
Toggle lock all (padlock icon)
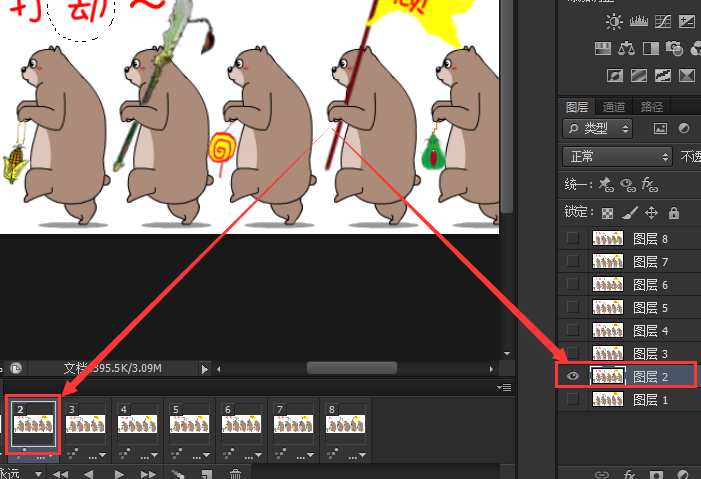(674, 213)
